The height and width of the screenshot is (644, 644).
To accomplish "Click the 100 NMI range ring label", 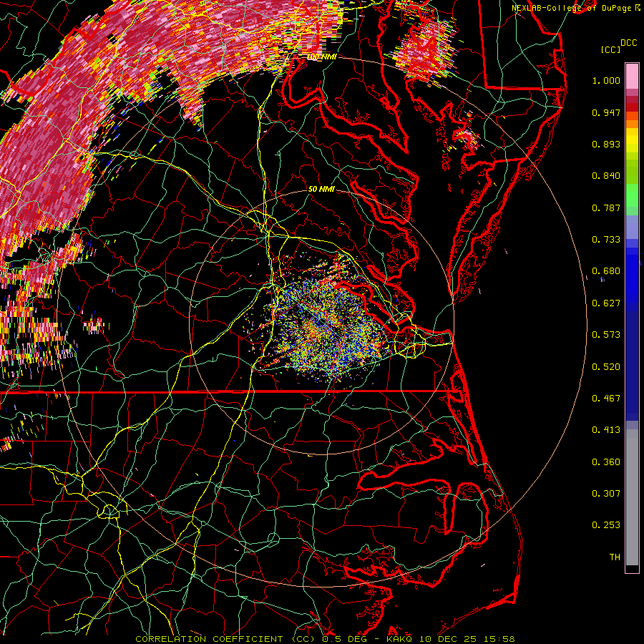I will pos(321,57).
